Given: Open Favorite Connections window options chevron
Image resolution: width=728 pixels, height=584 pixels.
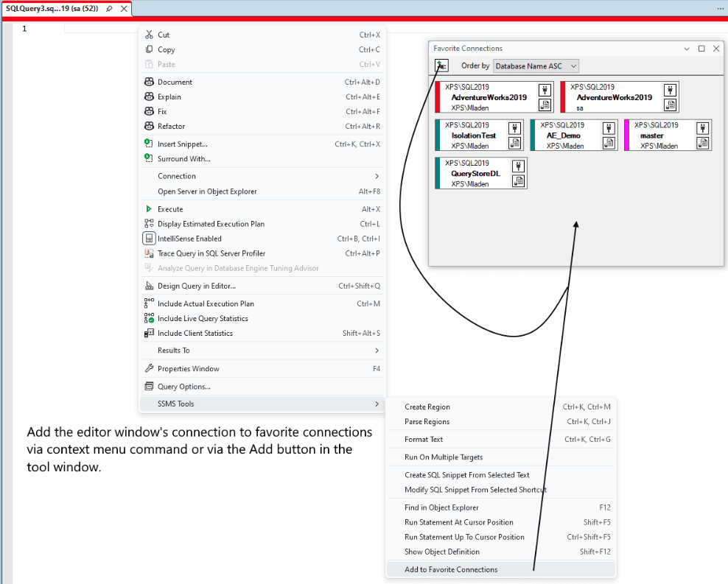Looking at the screenshot, I should [687, 49].
